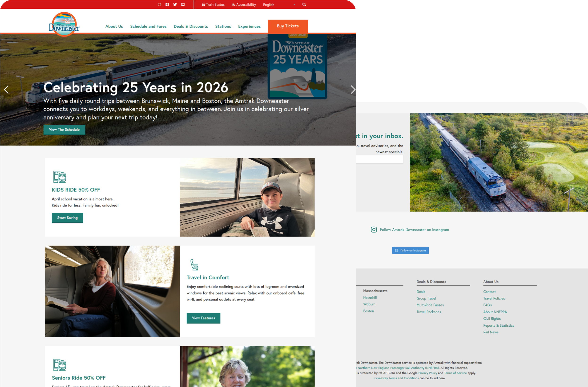Advance to the next hero slide

point(353,89)
